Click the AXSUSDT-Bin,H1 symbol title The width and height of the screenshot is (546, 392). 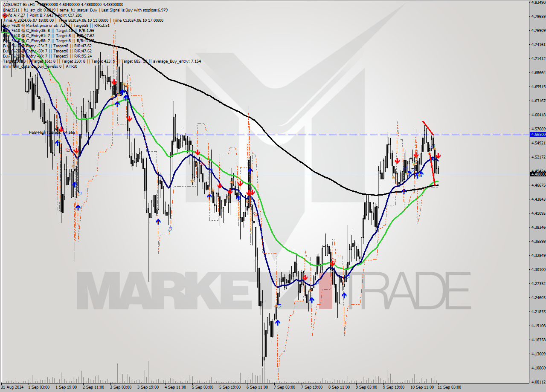[19, 4]
